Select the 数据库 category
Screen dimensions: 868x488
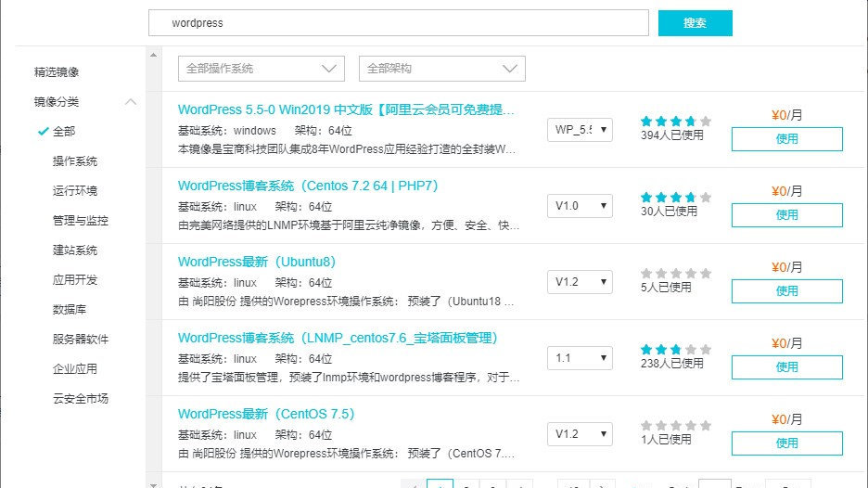70,309
